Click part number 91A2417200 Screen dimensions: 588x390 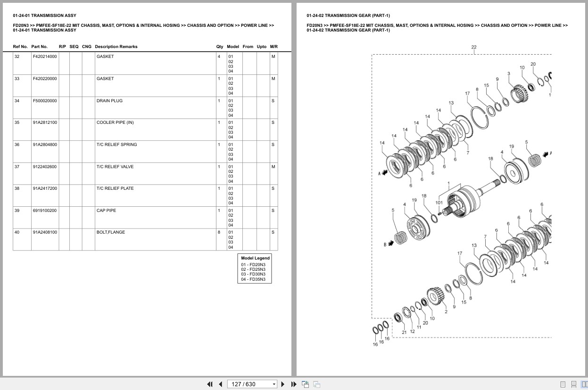pos(45,188)
